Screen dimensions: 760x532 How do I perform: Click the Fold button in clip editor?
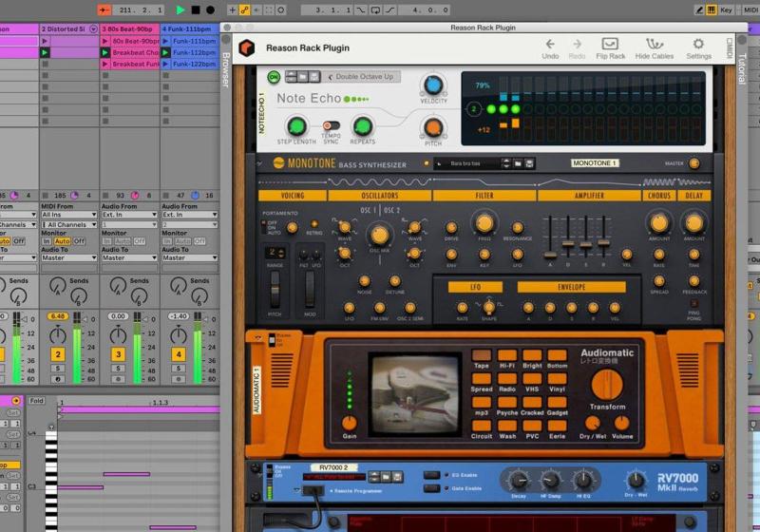point(36,401)
